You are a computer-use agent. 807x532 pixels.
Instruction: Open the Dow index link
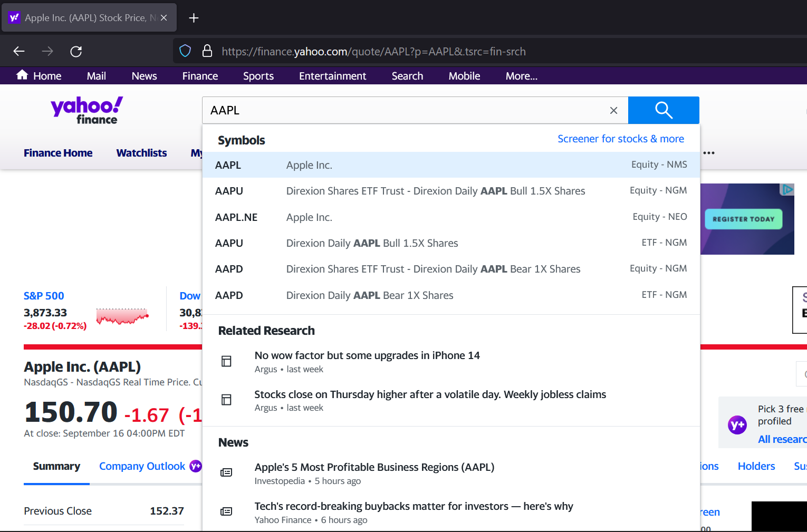pos(190,296)
